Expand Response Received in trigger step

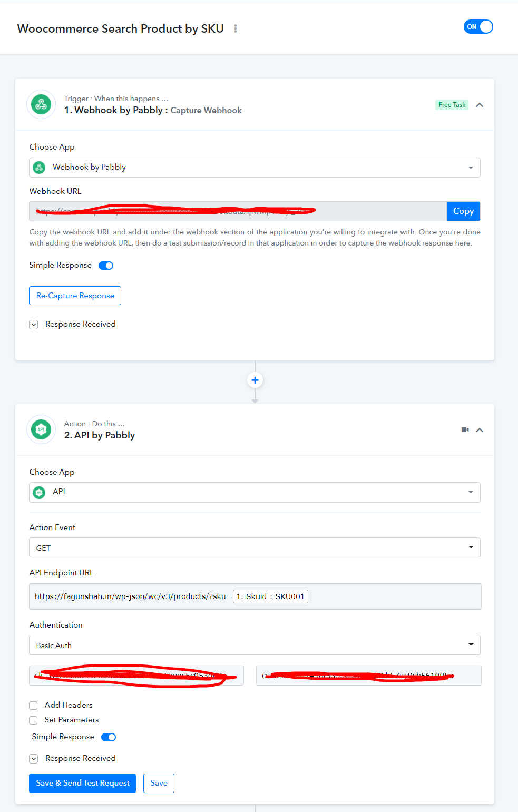(x=34, y=325)
